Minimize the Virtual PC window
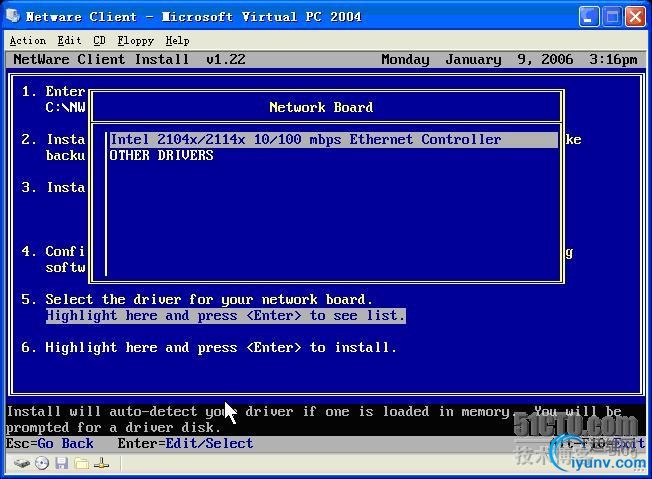This screenshot has height=479, width=652. (x=589, y=17)
